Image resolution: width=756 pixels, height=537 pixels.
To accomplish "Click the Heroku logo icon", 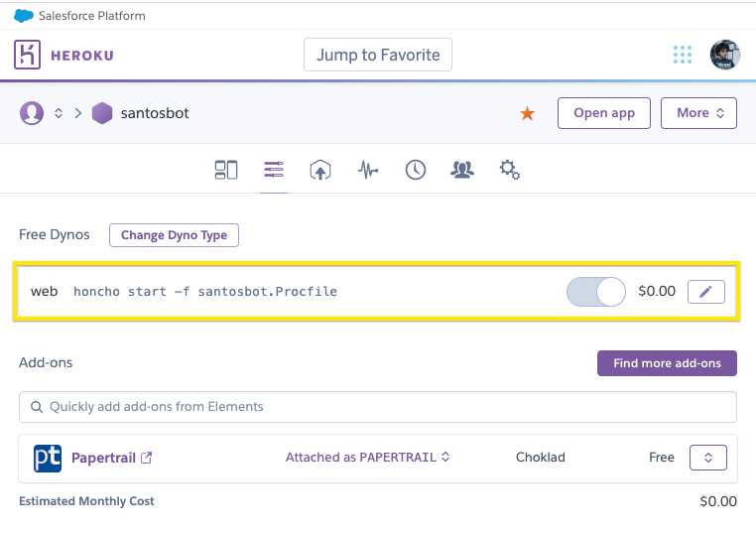I will (x=27, y=55).
